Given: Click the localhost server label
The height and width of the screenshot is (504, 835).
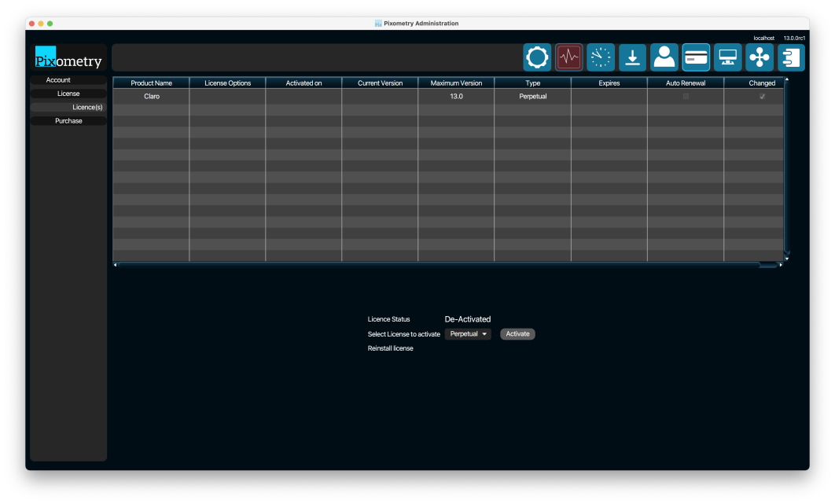Looking at the screenshot, I should 763,39.
